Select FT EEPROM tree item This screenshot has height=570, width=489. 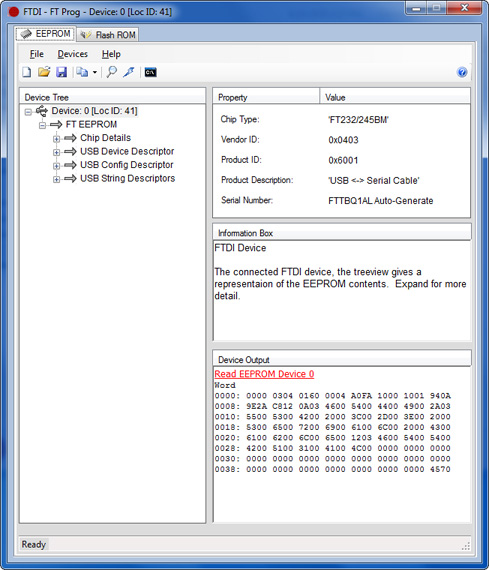pos(91,124)
